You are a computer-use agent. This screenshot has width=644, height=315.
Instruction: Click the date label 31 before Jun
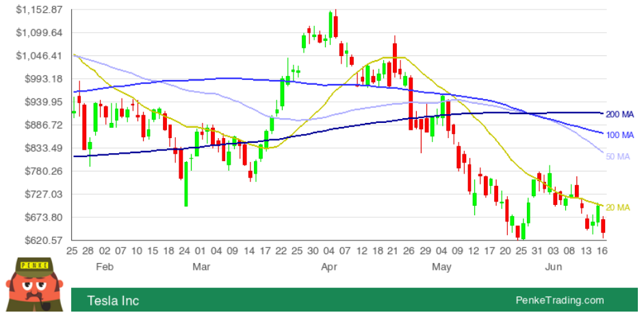538,251
